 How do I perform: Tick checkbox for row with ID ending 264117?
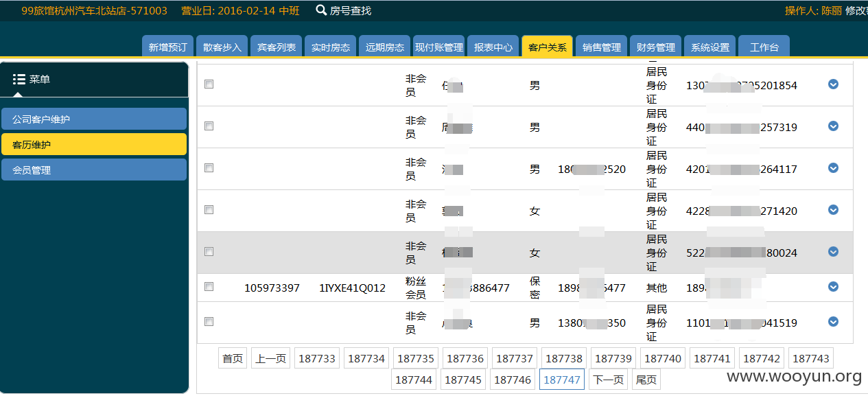pos(209,167)
